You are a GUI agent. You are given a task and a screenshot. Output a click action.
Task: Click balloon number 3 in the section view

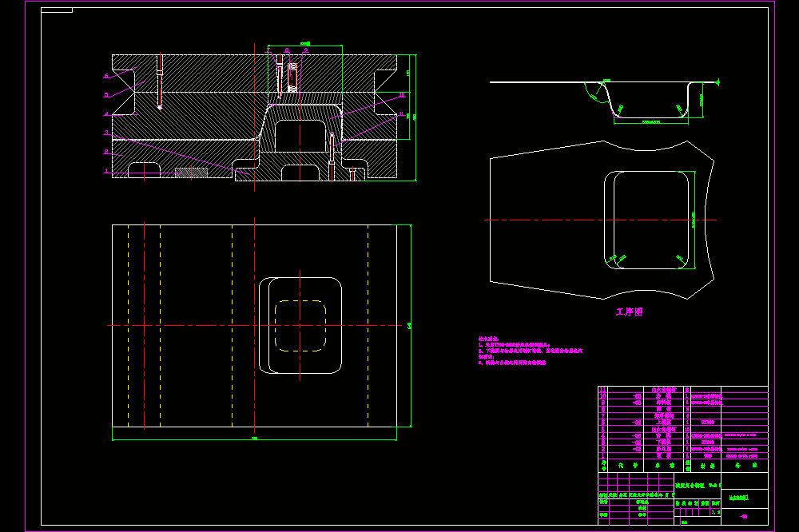click(x=106, y=133)
